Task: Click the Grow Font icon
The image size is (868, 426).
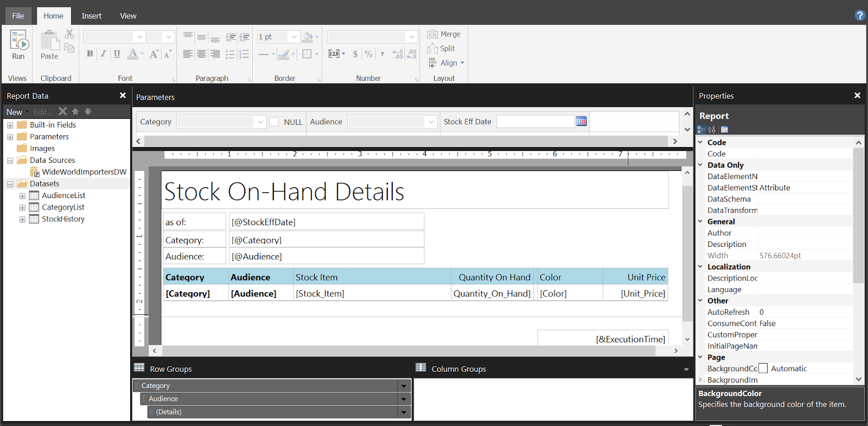Action: click(154, 53)
